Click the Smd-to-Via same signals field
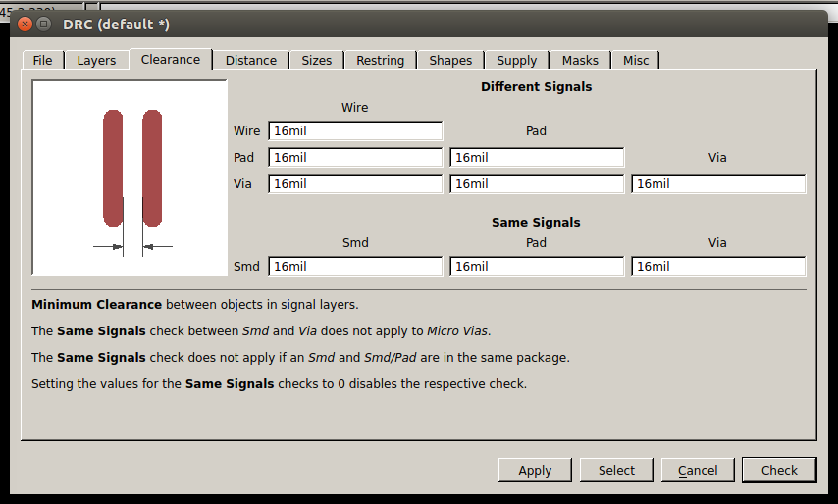The width and height of the screenshot is (838, 504). tap(718, 267)
